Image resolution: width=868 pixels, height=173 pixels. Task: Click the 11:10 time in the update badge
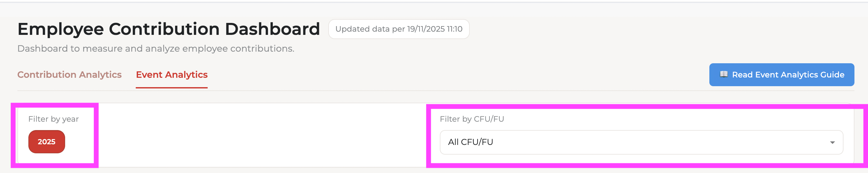pyautogui.click(x=455, y=29)
